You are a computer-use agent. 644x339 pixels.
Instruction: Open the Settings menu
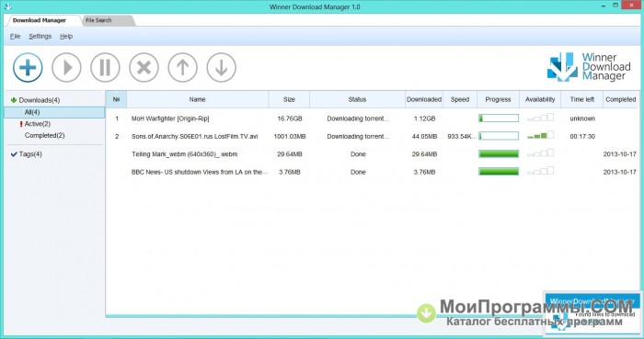(x=40, y=37)
